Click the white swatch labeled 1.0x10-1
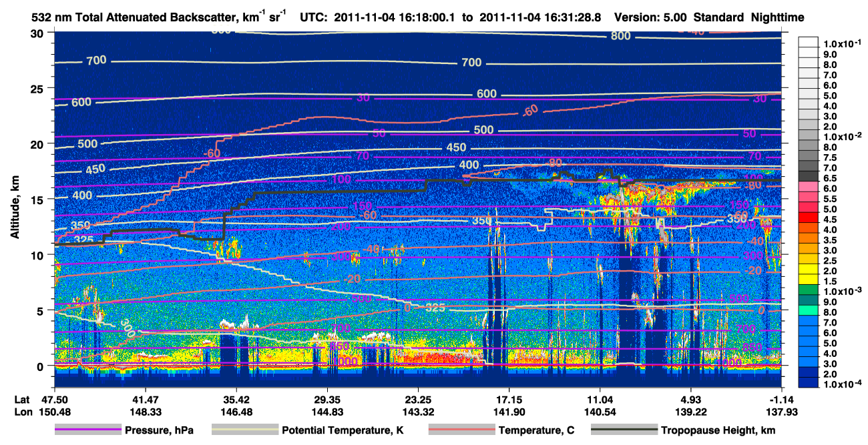 tap(809, 43)
